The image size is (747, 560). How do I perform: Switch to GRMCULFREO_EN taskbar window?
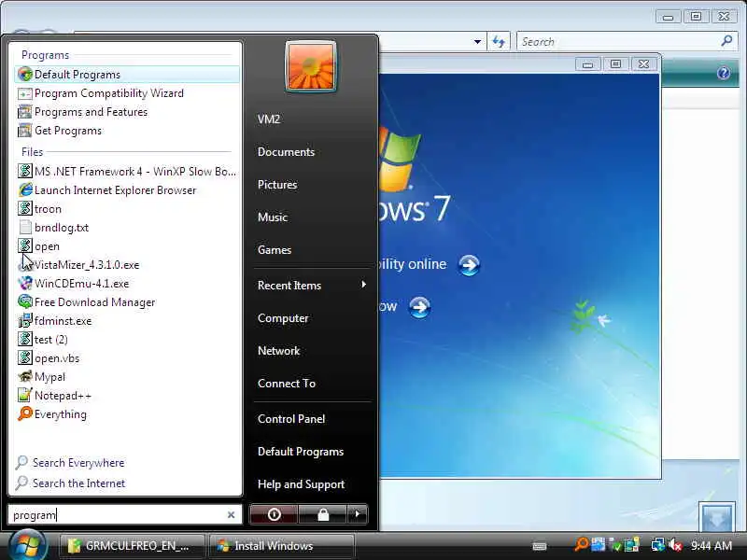133,546
